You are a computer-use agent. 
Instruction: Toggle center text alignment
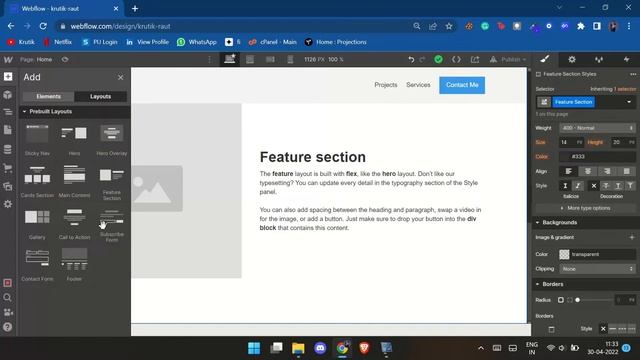(x=588, y=171)
